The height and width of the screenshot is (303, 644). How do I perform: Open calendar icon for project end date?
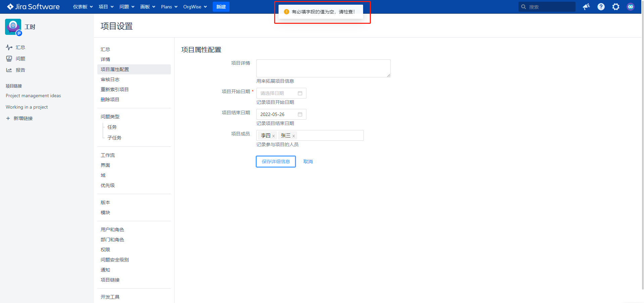[300, 114]
